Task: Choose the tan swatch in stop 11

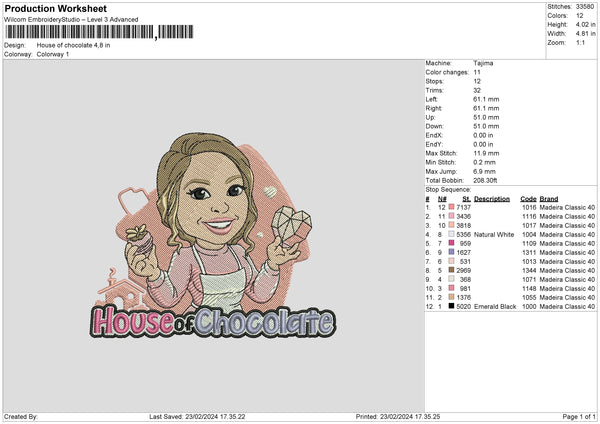Action: click(452, 297)
